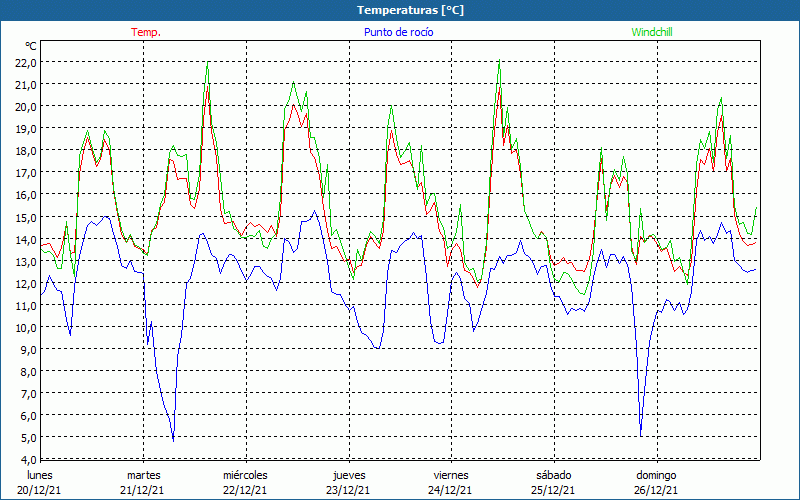Screen dimensions: 800x500
Task: Click the '20/12/21' date label
Action: tap(39, 490)
